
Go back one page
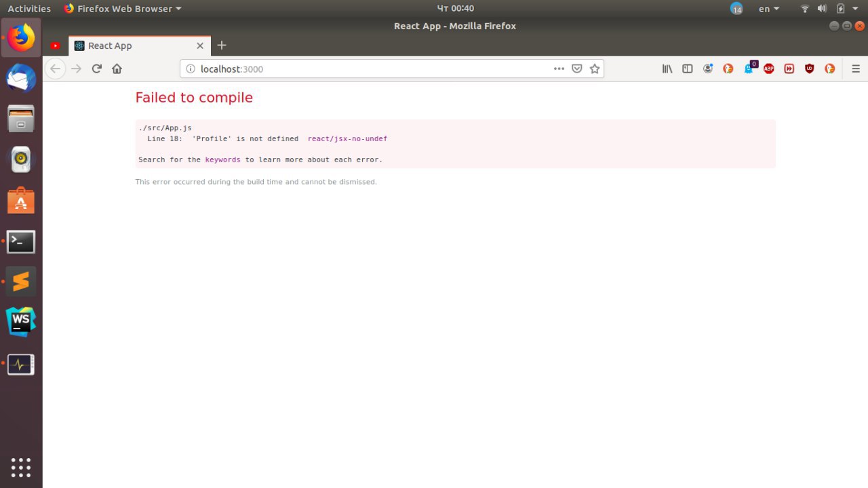pos(56,69)
